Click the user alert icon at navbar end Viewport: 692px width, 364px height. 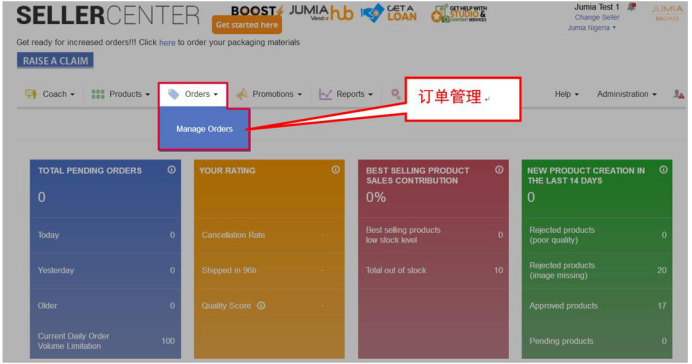pos(678,94)
